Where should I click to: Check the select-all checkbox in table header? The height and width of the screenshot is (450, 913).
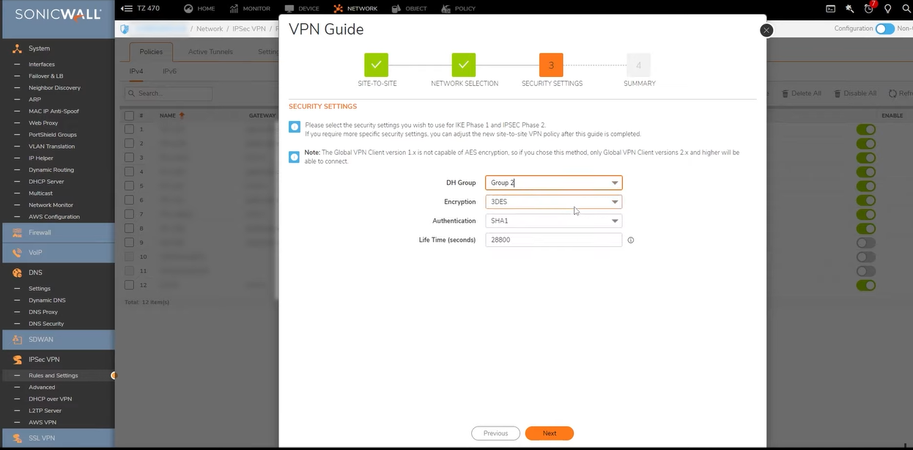[x=129, y=116]
